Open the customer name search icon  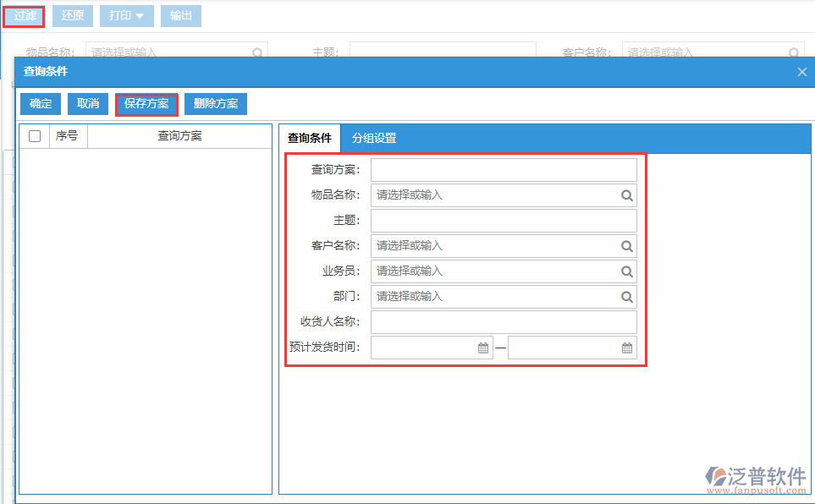[626, 245]
